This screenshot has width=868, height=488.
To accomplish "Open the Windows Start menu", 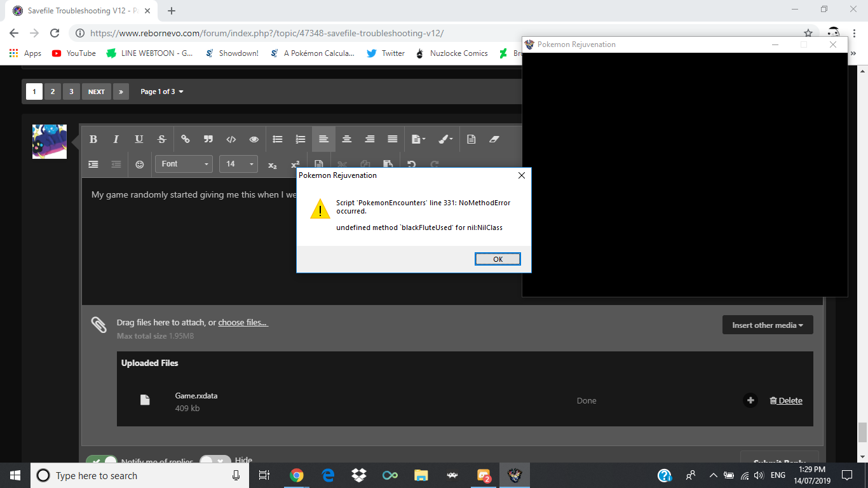I will click(x=15, y=475).
